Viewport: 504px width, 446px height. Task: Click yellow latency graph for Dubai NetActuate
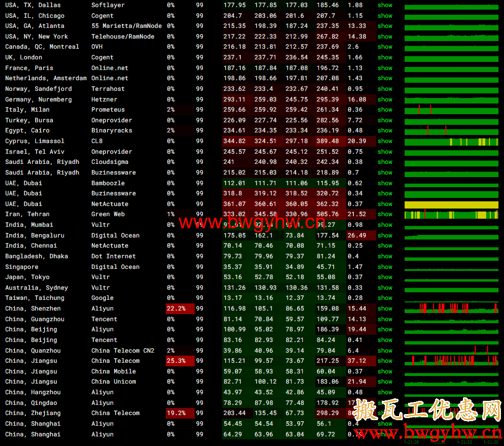[x=451, y=204]
